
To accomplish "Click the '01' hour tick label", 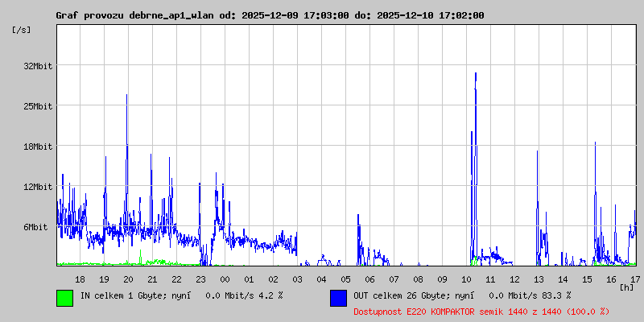I will (249, 279).
